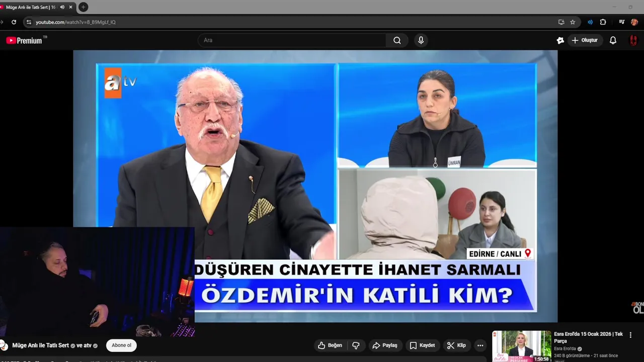
Task: Open browser extensions puzzle icon
Action: point(603,22)
